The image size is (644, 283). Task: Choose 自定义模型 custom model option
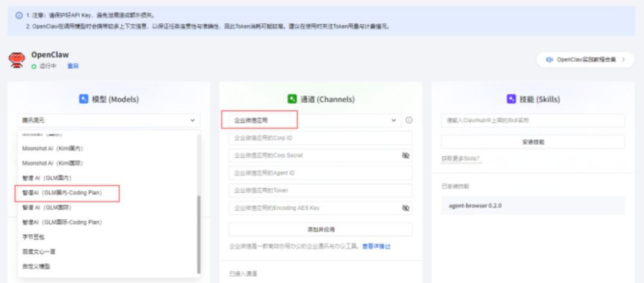(108, 266)
